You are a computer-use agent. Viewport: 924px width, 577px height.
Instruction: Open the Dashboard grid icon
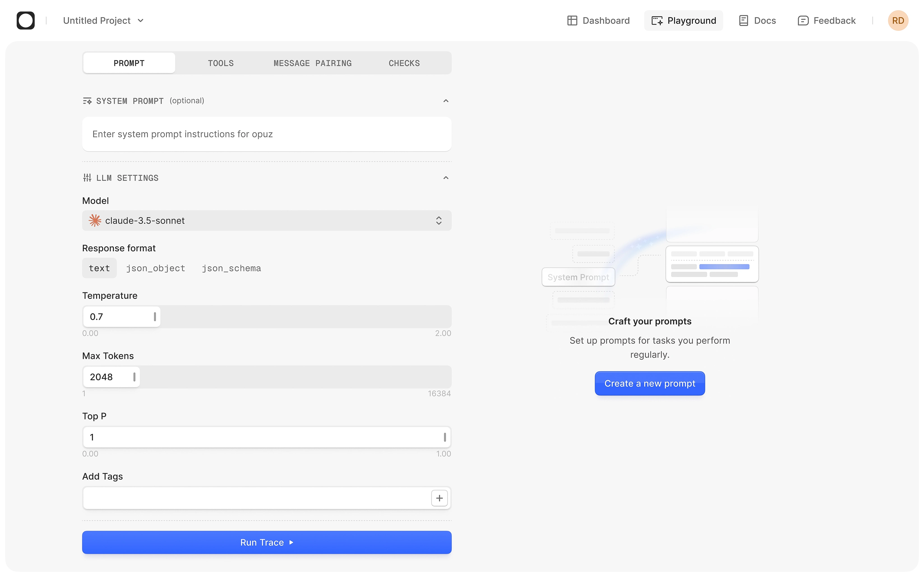coord(572,21)
